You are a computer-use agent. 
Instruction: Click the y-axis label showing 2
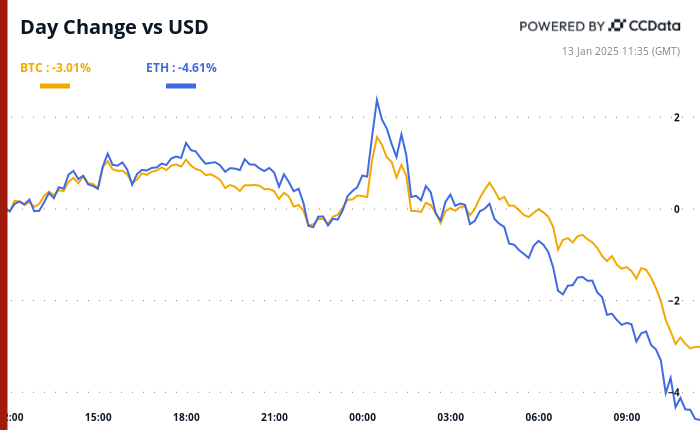tap(677, 117)
